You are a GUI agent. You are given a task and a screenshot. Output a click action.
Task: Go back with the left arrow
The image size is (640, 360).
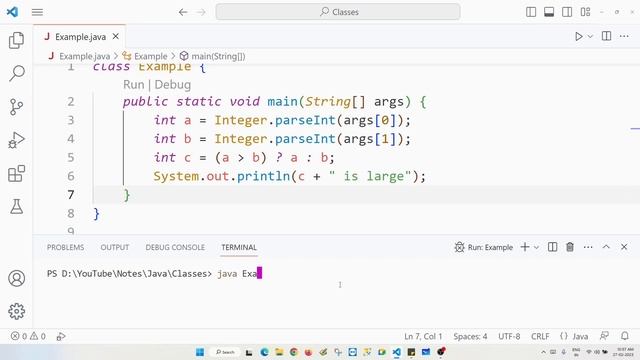pyautogui.click(x=183, y=12)
